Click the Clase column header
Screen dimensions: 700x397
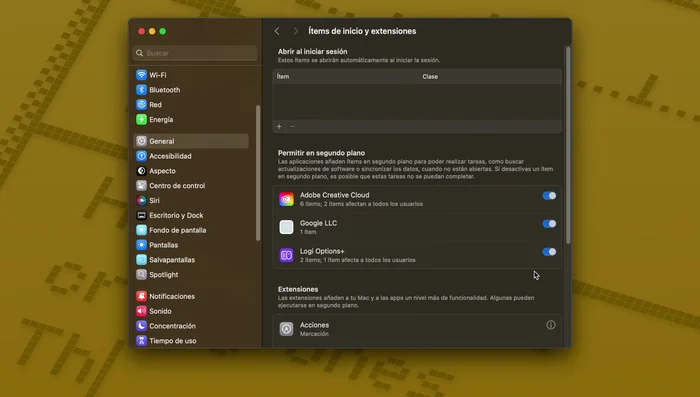(x=430, y=76)
